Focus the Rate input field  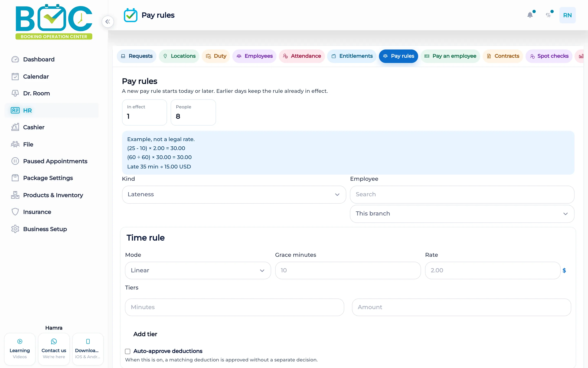pos(492,270)
